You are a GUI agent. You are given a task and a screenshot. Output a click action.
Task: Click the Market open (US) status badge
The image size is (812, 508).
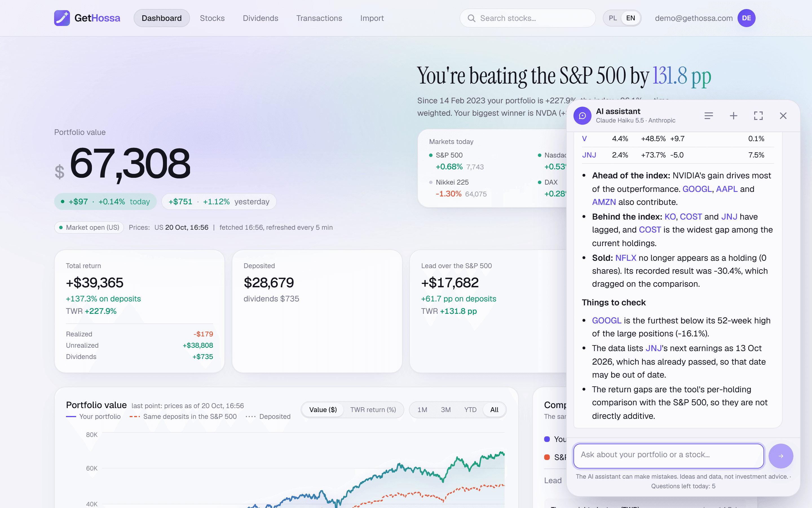tap(89, 227)
